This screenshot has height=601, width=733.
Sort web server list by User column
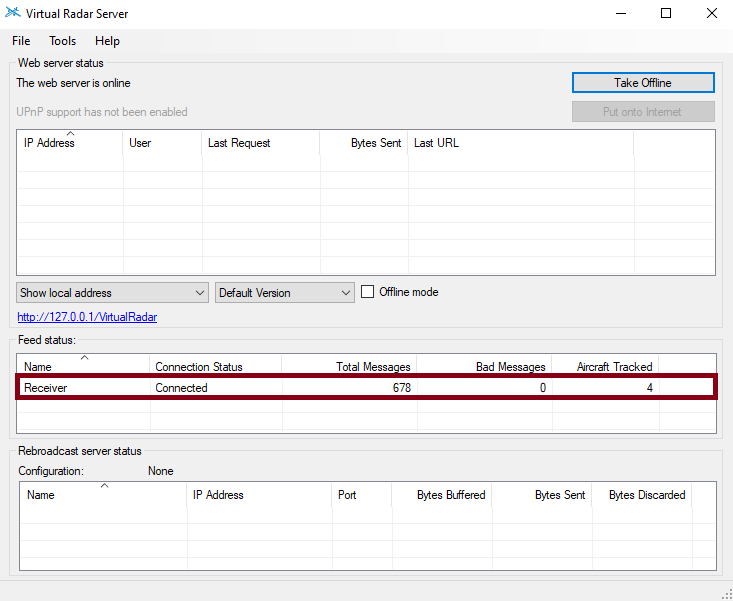(x=162, y=143)
